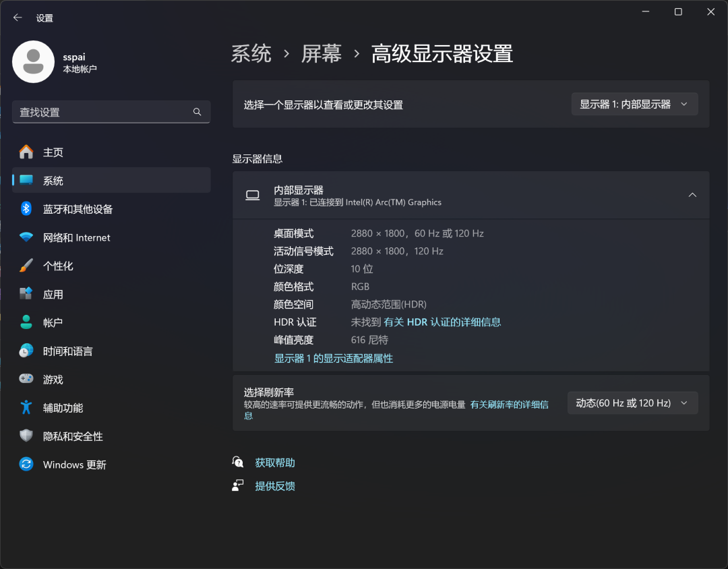The image size is (728, 569).
Task: Open 主页 in the sidebar
Action: (111, 152)
